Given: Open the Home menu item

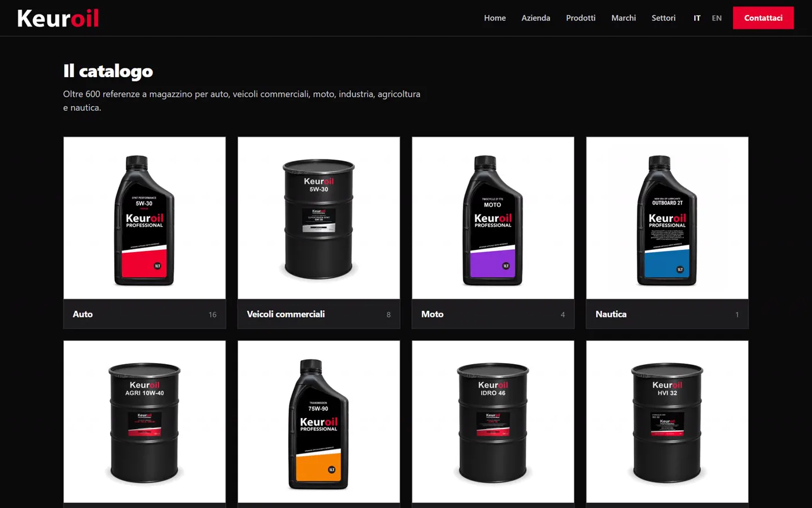Looking at the screenshot, I should pos(495,18).
